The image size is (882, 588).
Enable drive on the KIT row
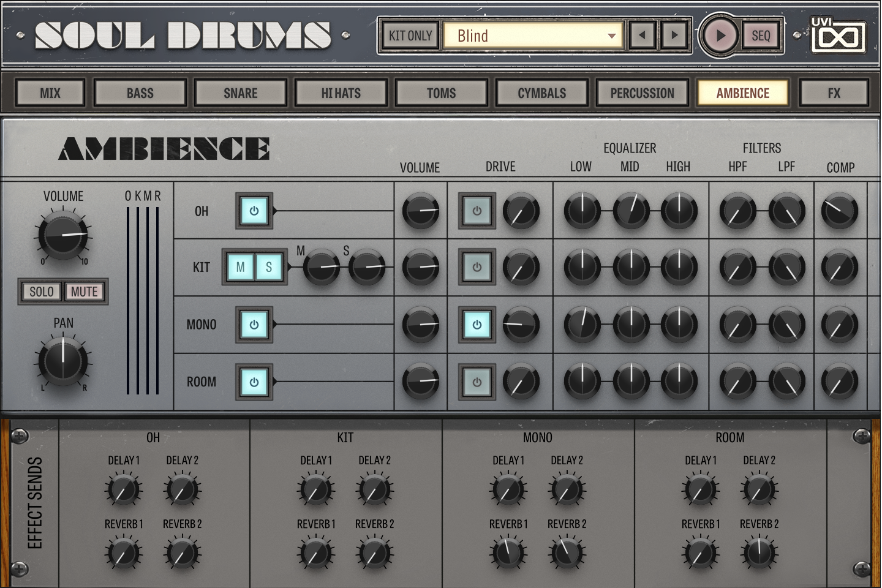point(476,267)
